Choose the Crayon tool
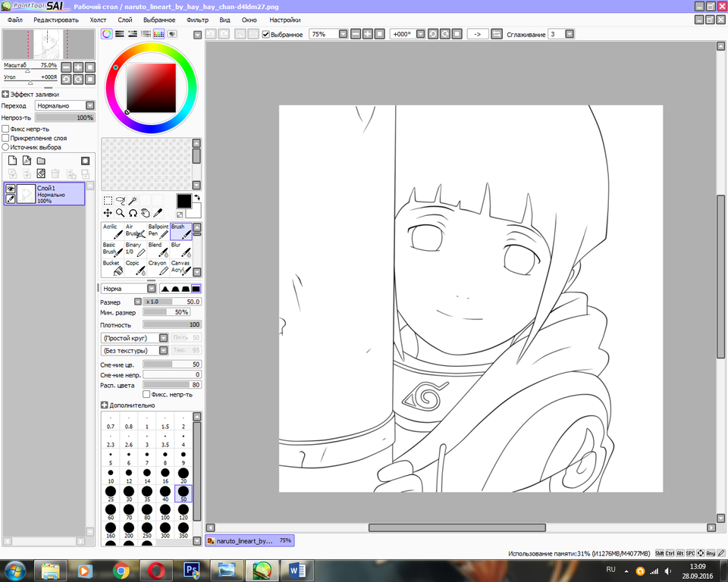This screenshot has width=728, height=582. point(158,268)
